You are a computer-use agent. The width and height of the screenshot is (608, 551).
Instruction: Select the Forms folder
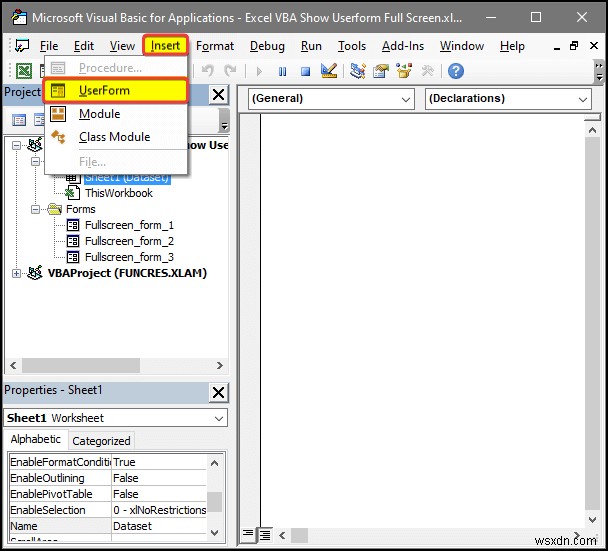point(80,209)
